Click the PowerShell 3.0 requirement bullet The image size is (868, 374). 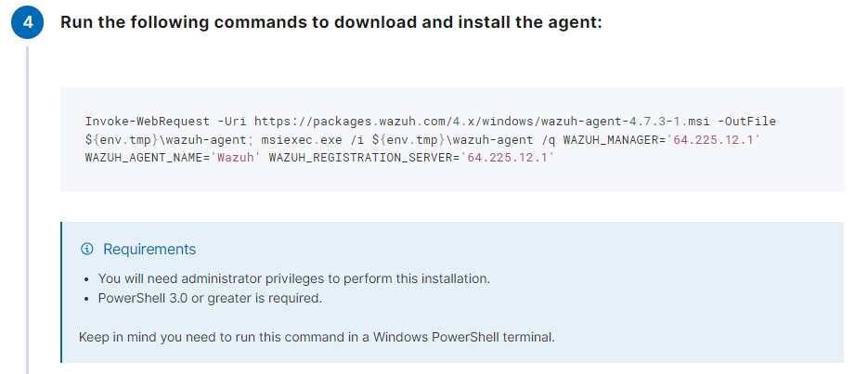tap(210, 298)
